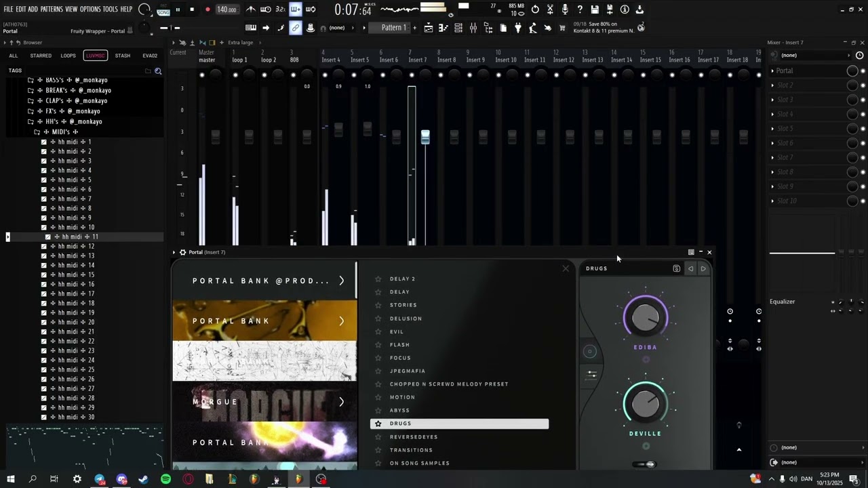Open the plugin picker plug icon
Screen dimensions: 868x488
[518, 28]
